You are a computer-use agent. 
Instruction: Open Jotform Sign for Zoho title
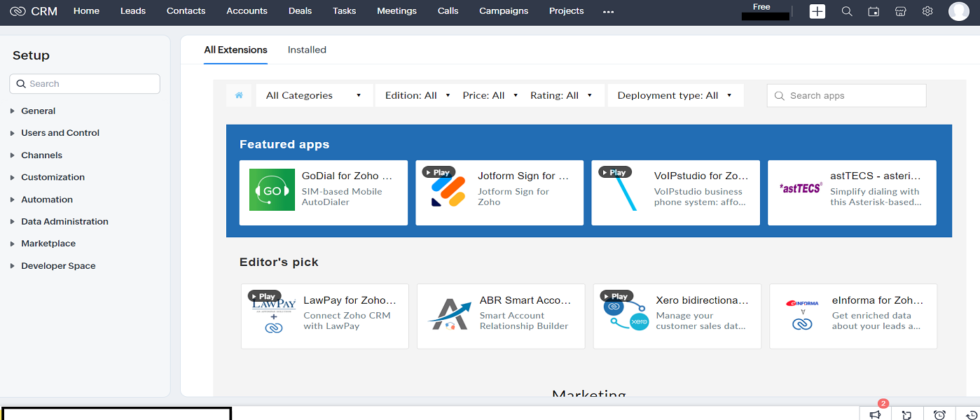point(523,176)
